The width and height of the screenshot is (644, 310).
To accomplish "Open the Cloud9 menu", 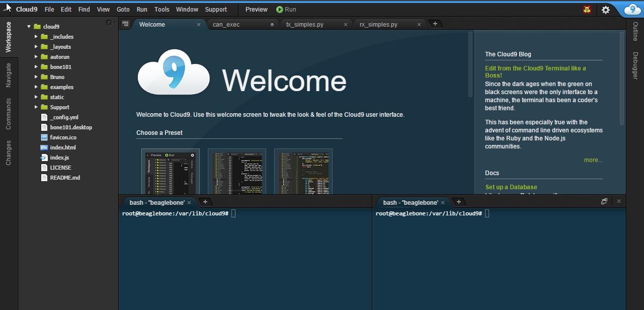I will pos(26,10).
